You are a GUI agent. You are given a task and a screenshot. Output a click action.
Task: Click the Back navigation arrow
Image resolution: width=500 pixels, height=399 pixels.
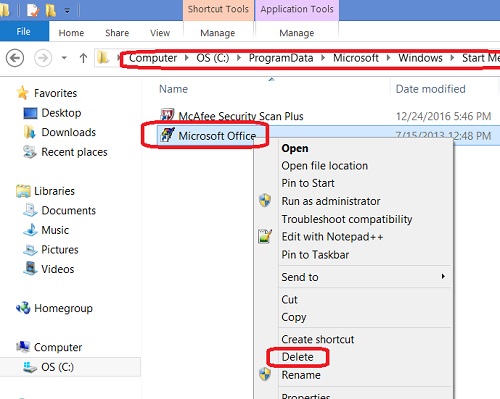15,58
